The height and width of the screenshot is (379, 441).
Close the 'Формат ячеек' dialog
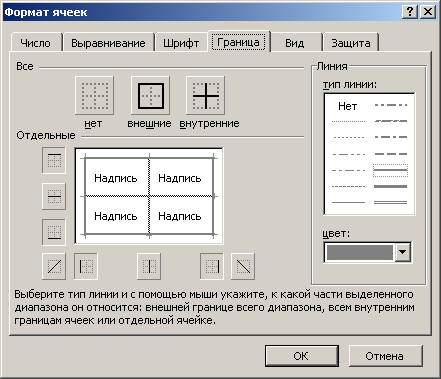tap(428, 12)
